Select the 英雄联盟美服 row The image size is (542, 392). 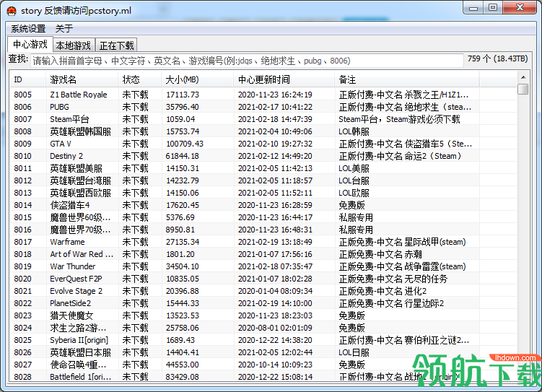(x=263, y=168)
